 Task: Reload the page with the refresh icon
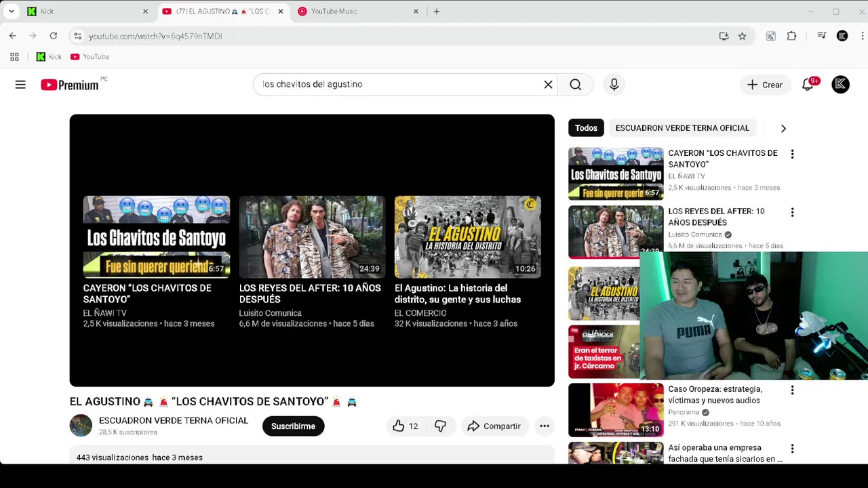pos(53,36)
